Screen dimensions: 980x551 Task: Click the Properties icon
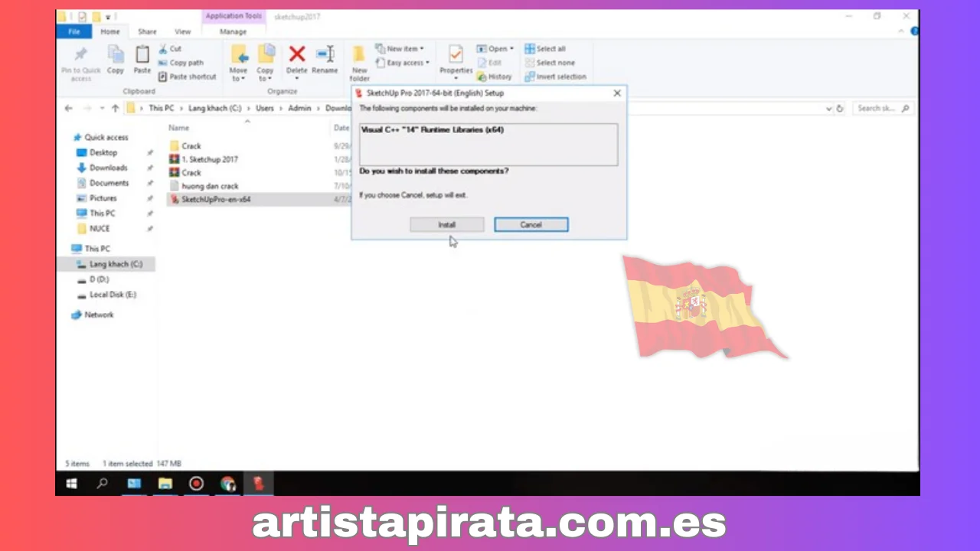click(456, 54)
